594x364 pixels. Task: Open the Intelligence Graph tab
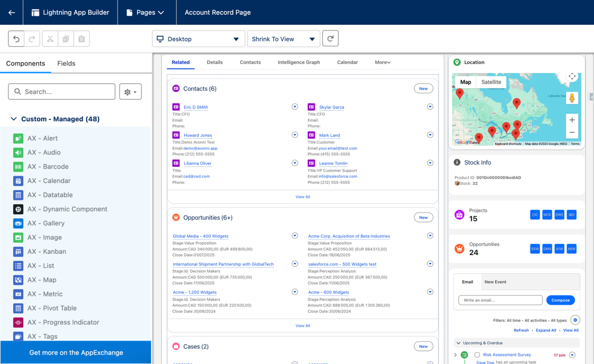point(299,62)
